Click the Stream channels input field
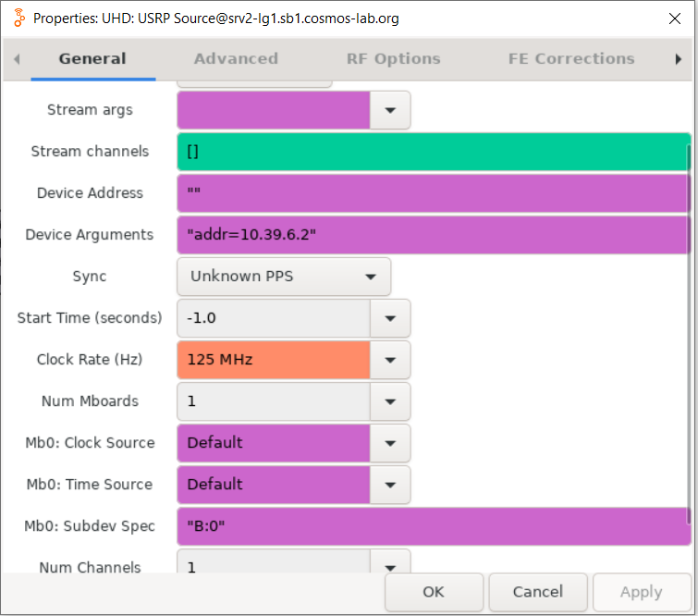698x616 pixels. 432,152
